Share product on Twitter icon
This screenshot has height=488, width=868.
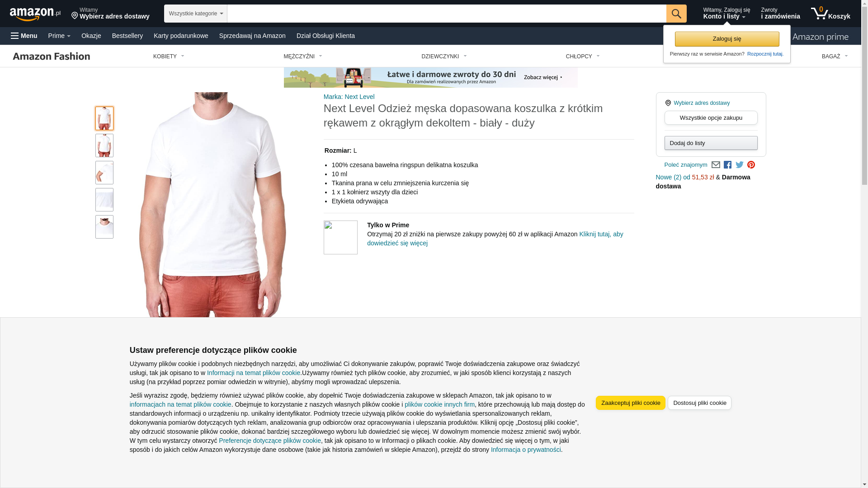coord(740,165)
